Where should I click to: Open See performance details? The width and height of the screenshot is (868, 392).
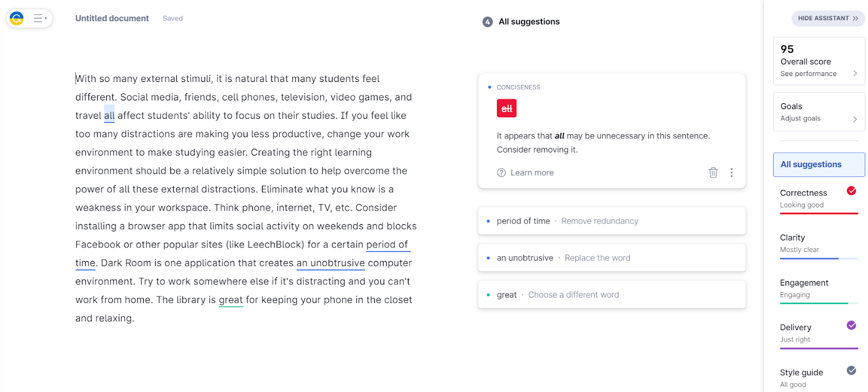pos(819,74)
